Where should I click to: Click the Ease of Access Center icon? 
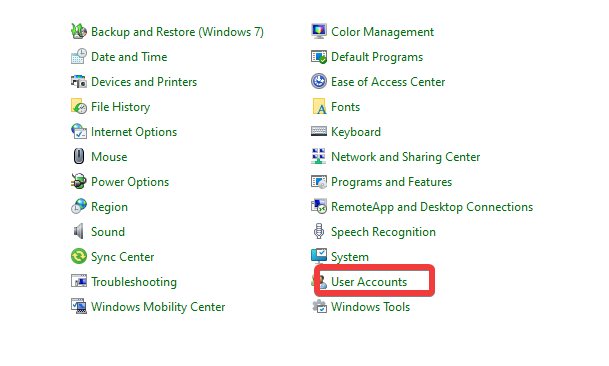tap(319, 82)
